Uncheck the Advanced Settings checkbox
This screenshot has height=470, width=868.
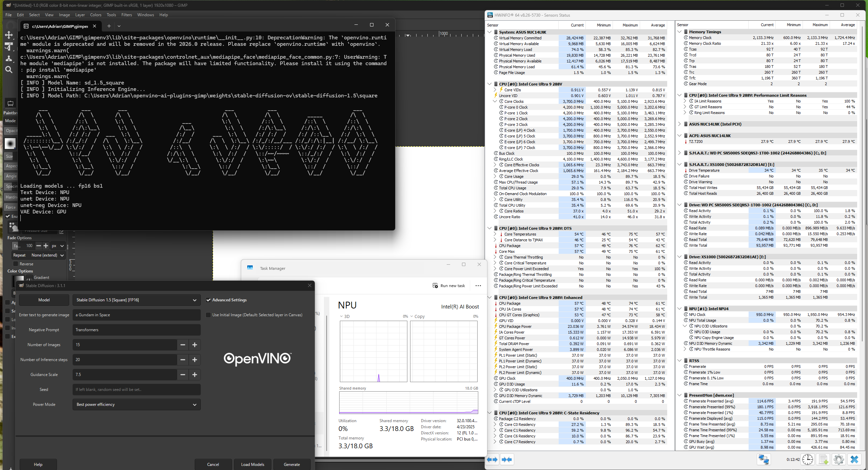tap(209, 300)
